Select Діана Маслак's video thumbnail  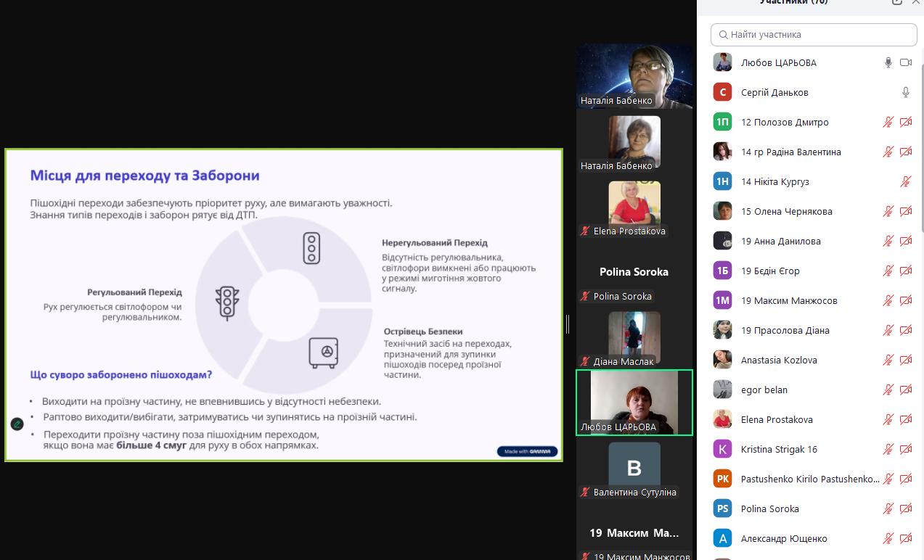tap(634, 338)
